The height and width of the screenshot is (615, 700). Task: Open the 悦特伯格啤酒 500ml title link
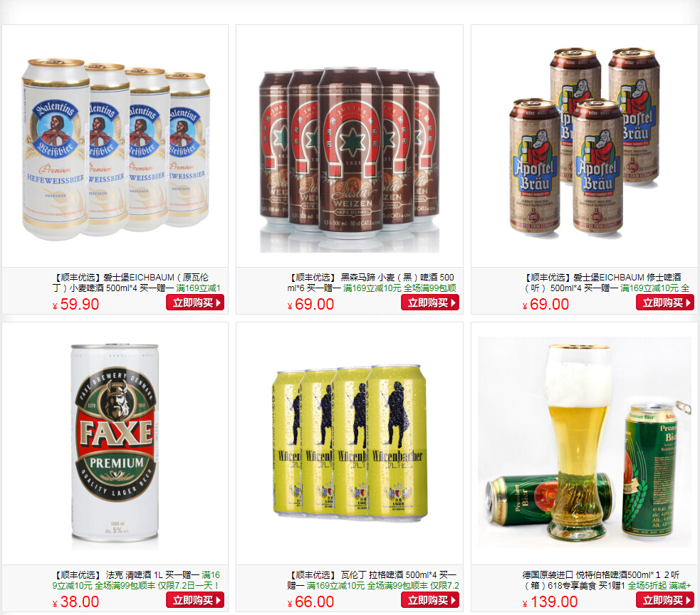click(607, 580)
